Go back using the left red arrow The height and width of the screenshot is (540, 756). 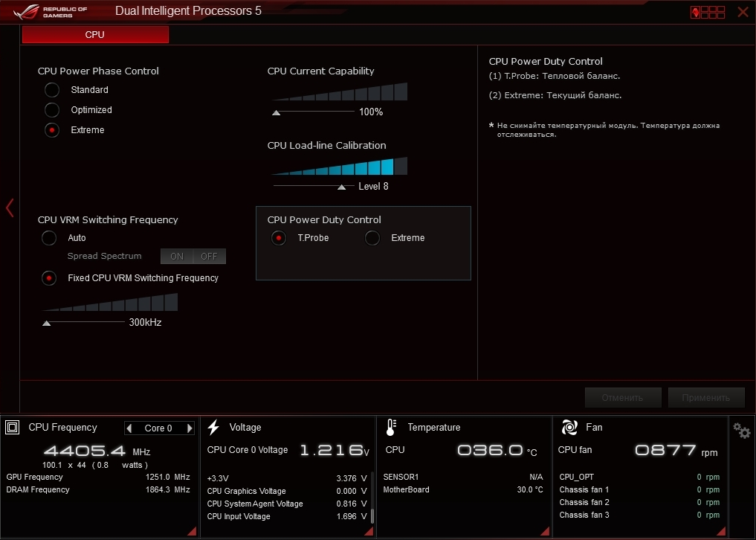click(10, 208)
